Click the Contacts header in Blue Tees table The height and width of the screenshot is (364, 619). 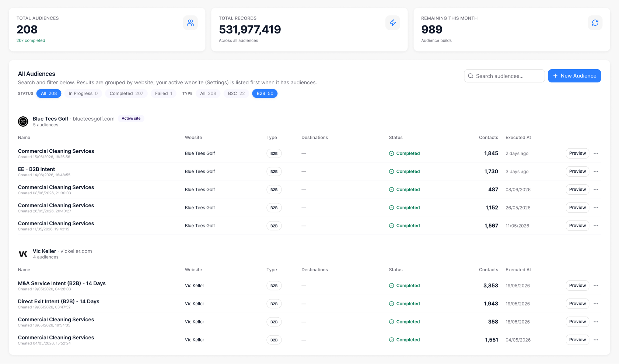[x=489, y=138]
